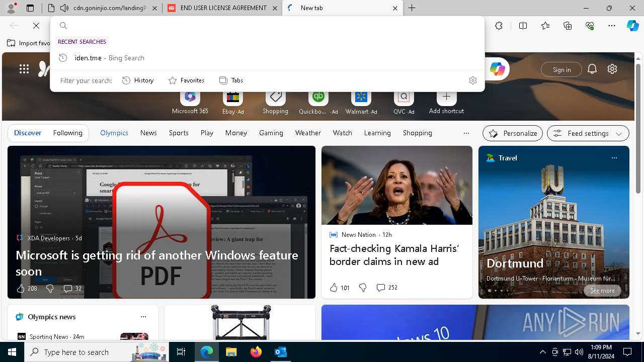The width and height of the screenshot is (644, 362).
Task: Open Travel card more options
Action: (614, 158)
